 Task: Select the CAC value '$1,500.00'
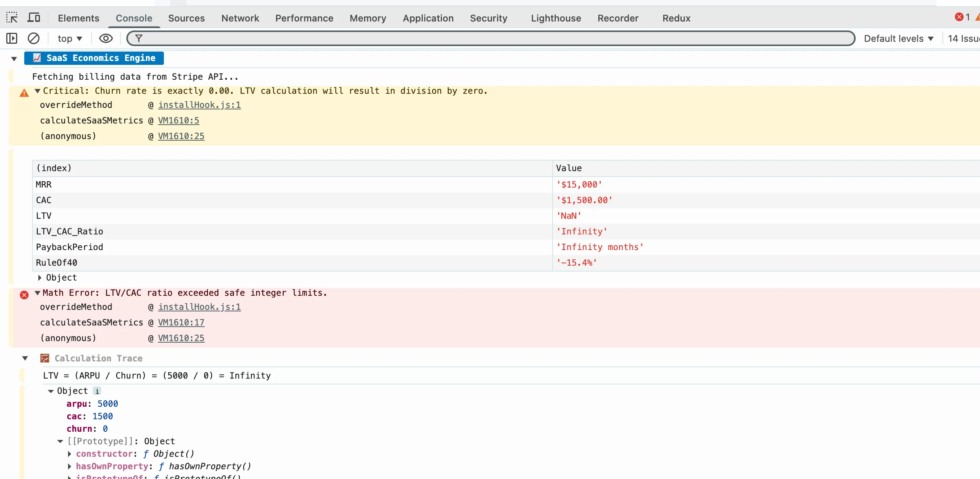(x=584, y=200)
